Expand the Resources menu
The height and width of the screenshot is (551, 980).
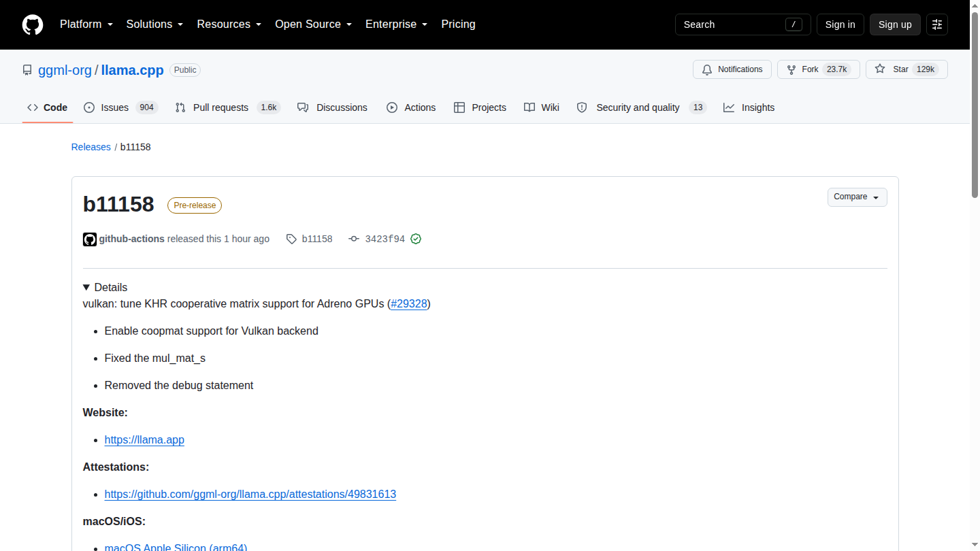click(x=229, y=24)
